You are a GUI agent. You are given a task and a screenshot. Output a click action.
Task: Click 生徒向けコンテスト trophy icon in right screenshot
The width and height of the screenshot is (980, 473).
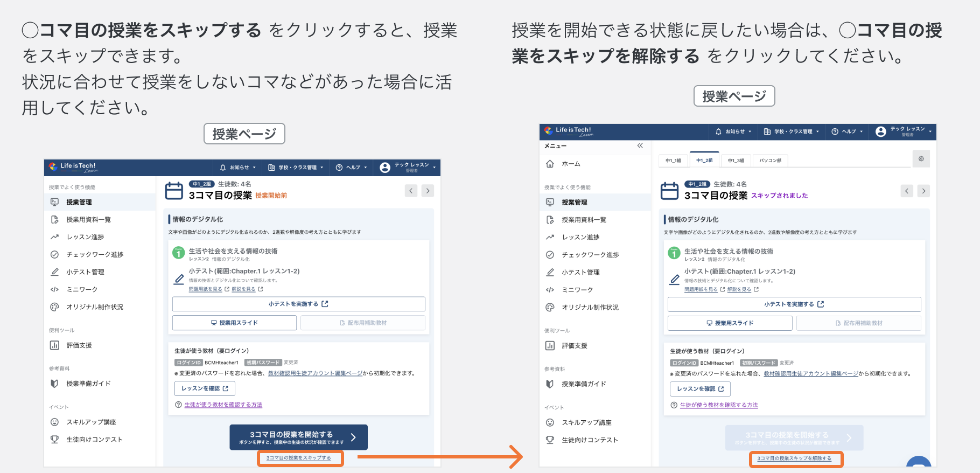click(x=550, y=440)
